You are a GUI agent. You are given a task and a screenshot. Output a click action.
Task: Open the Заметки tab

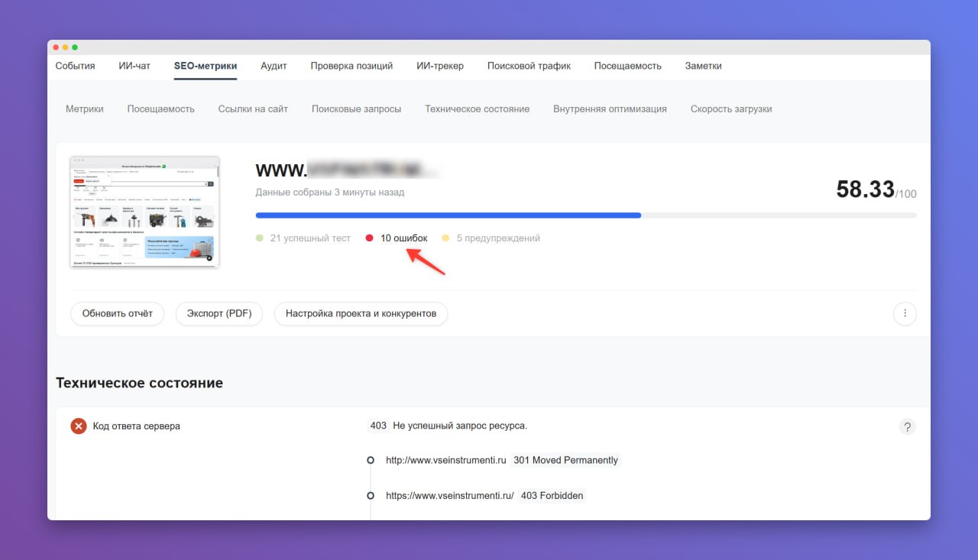click(x=703, y=66)
